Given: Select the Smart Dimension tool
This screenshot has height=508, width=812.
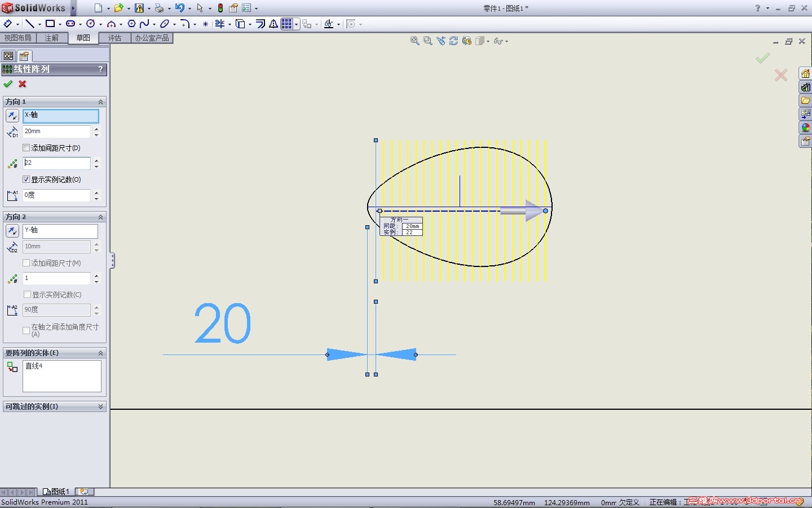Looking at the screenshot, I should [8, 24].
